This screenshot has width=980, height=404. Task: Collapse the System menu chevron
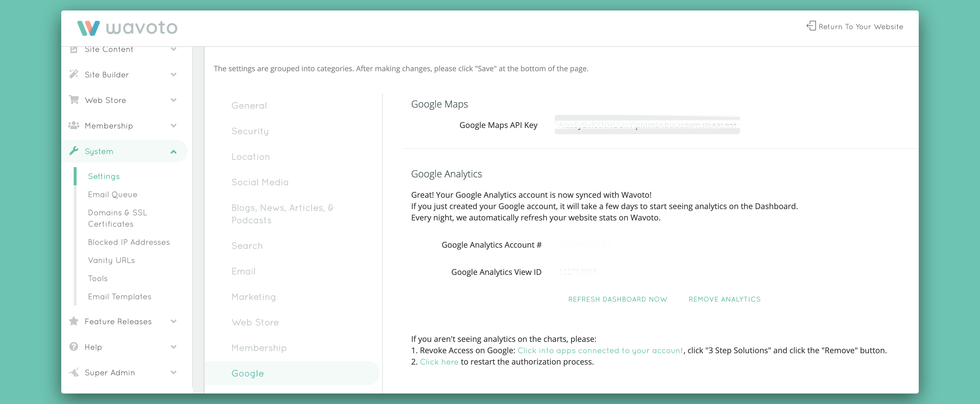pyautogui.click(x=174, y=152)
